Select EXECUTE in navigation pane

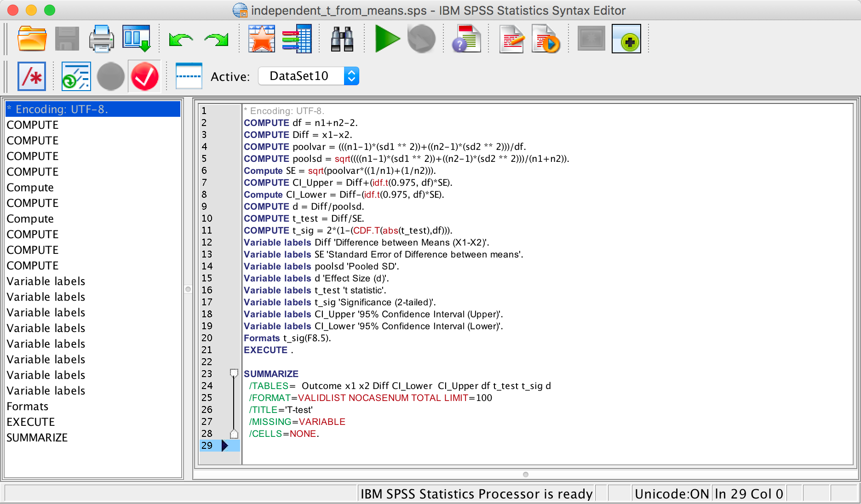[x=31, y=422]
